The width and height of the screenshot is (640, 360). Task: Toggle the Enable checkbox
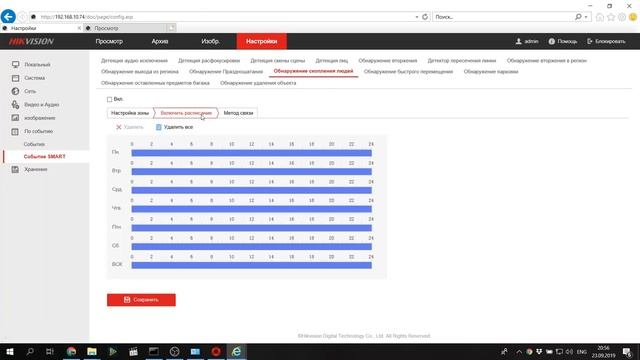pos(109,99)
